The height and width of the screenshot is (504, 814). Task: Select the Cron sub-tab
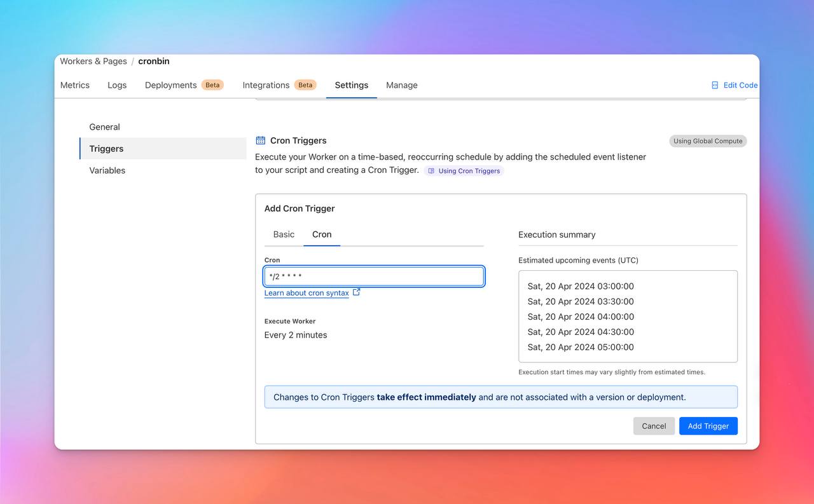tap(322, 235)
